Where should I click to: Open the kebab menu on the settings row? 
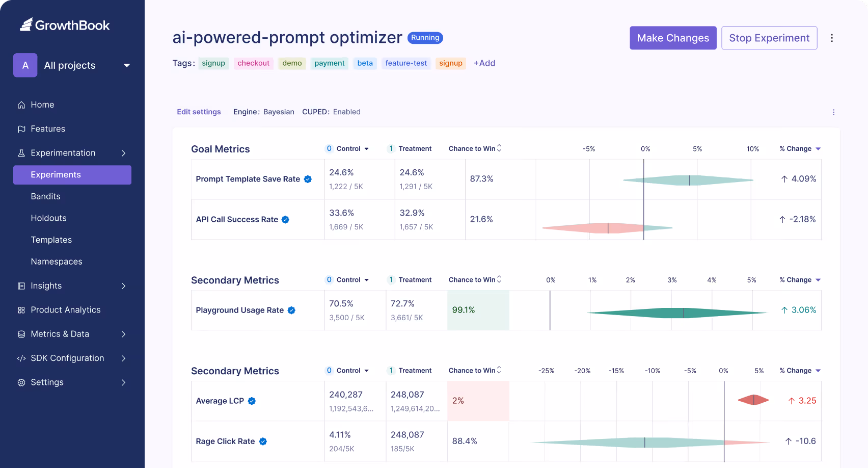pos(834,112)
